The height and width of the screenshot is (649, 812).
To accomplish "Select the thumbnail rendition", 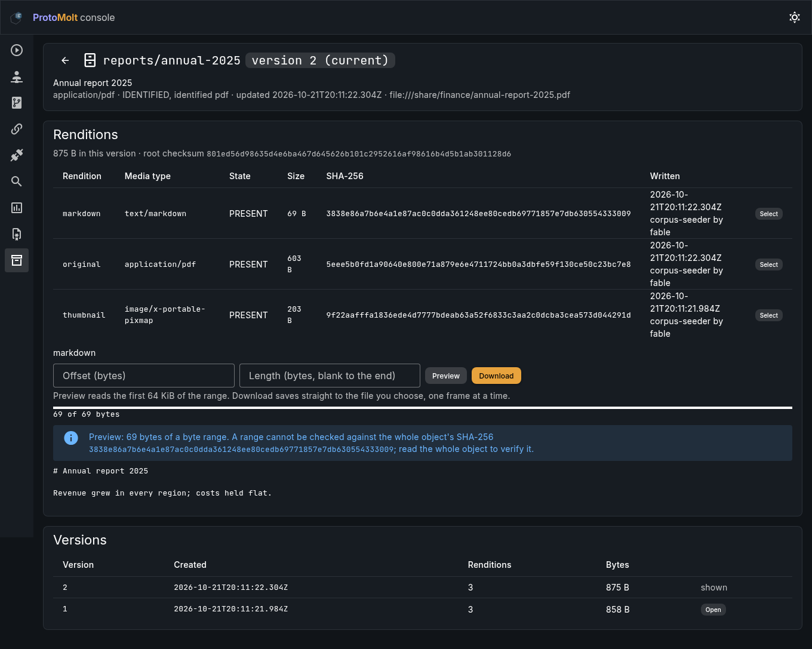I will click(768, 315).
